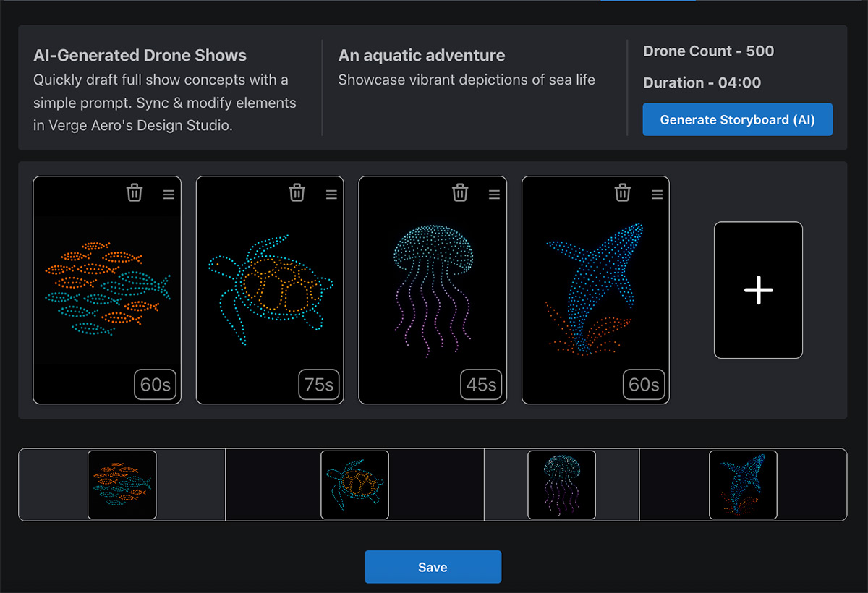Delete the jellyfish scene card
The height and width of the screenshot is (593, 868).
(460, 192)
